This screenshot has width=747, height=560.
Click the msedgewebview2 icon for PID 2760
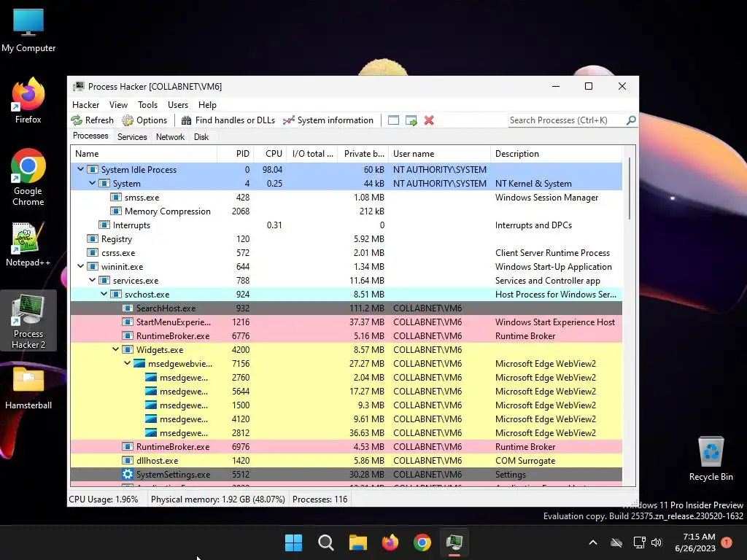point(150,377)
